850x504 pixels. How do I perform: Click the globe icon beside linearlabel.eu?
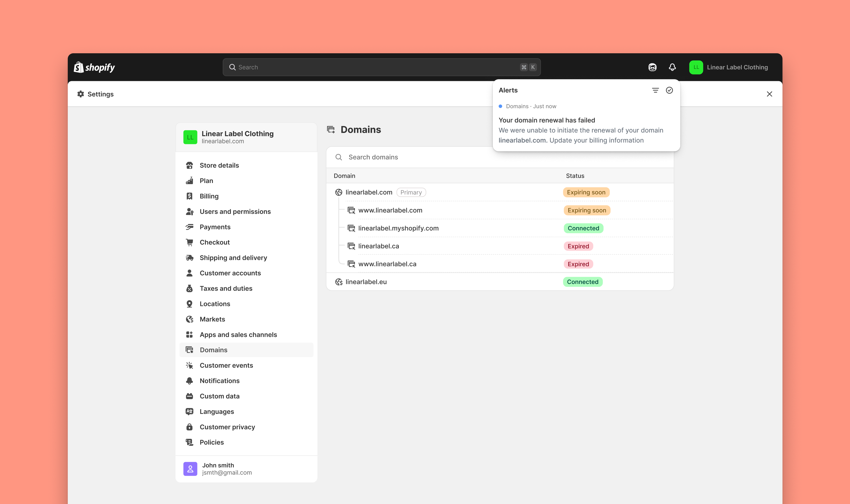click(339, 282)
